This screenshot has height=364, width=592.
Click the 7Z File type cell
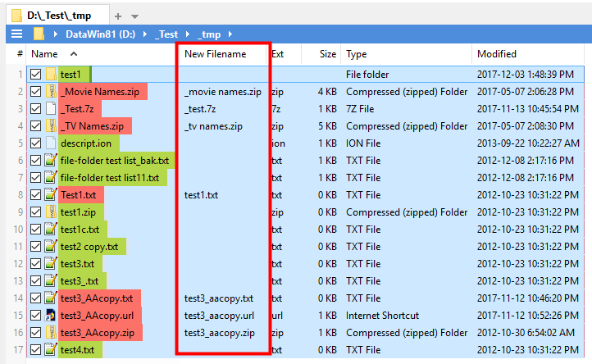pos(360,109)
